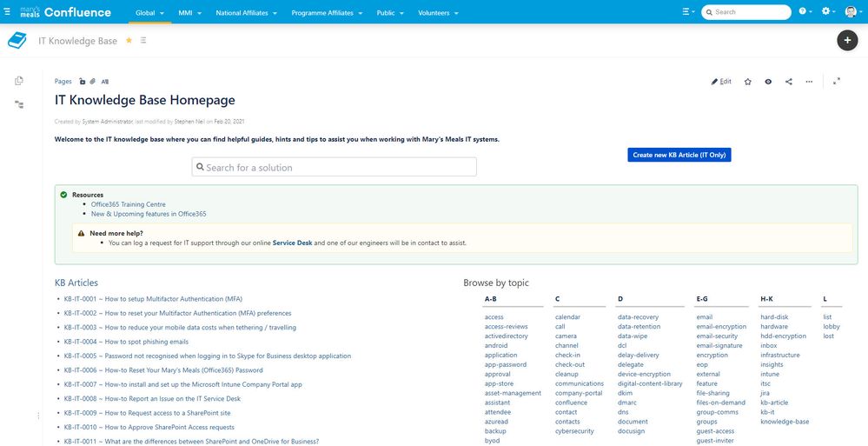Select the 'cybersecurity' topic label
868x446 pixels.
point(574,430)
